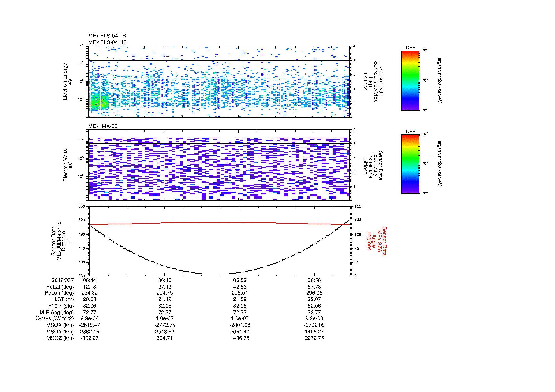Select the MEx ELS-04 HR title
Viewport: 555px width, 392px height.
(107, 42)
